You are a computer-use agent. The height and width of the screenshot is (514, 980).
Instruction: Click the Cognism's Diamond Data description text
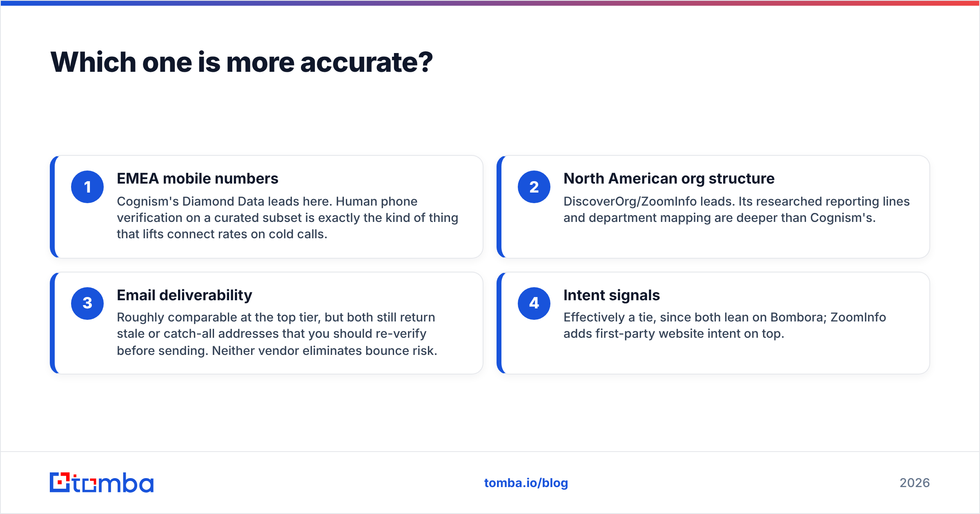click(287, 218)
